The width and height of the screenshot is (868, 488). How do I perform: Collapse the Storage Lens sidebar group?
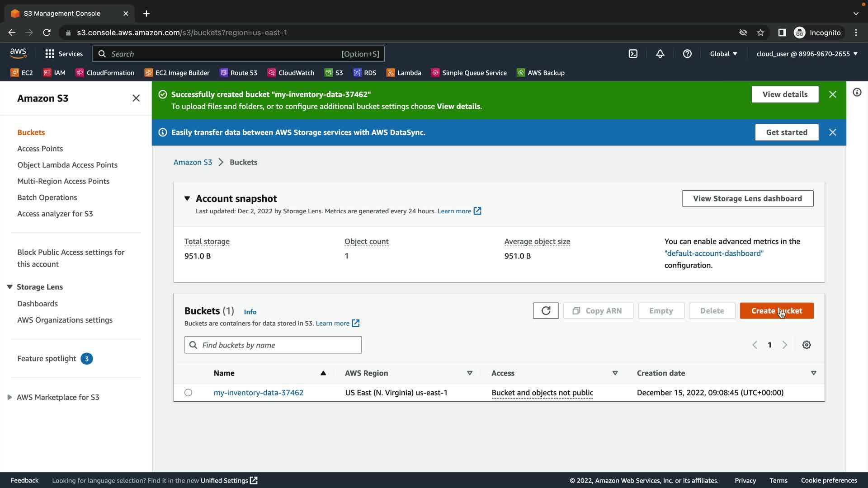tap(9, 287)
